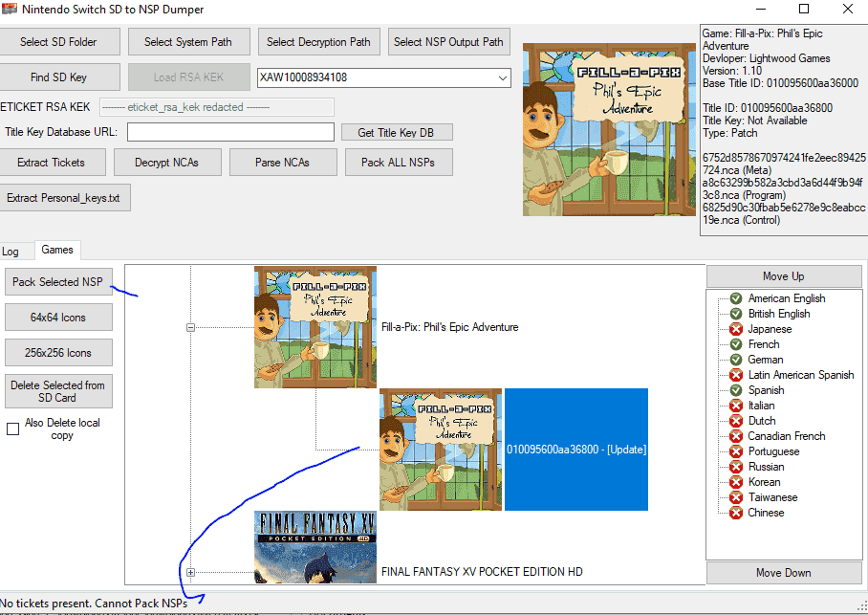Click the 'Devloper: Lightwood Games' info line

tap(766, 58)
